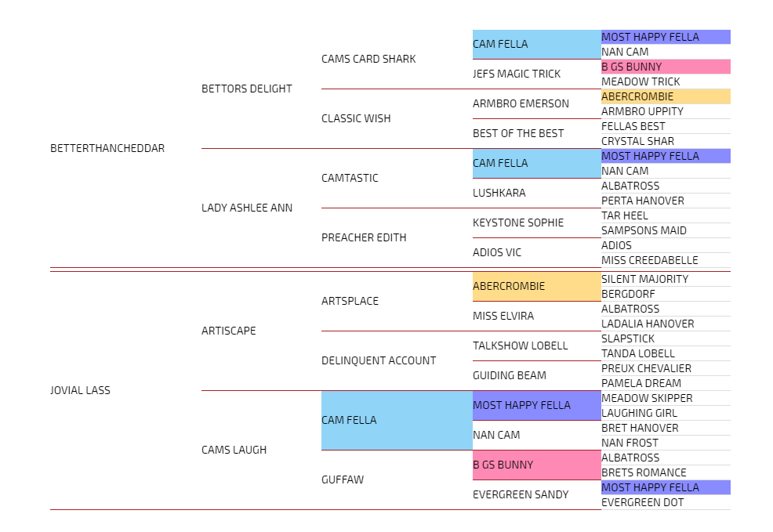Open PREACHER EDITH
The image size is (773, 532).
(x=363, y=237)
